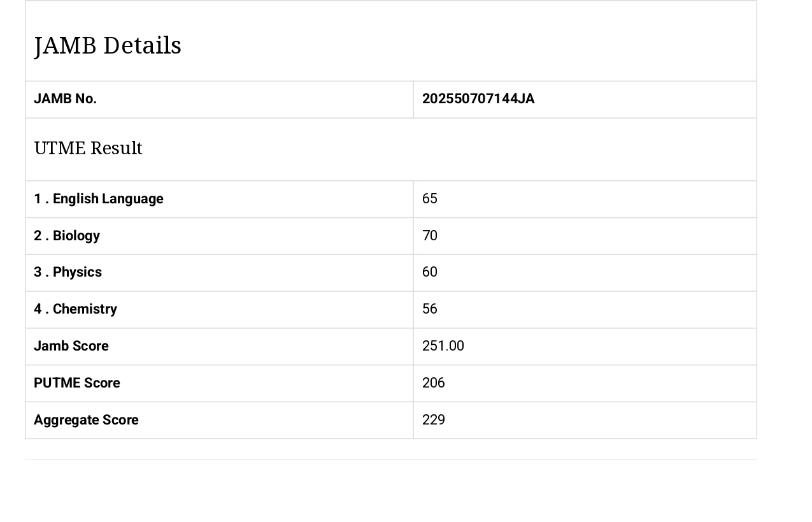Click the blank area beneath the divider line

point(391,491)
